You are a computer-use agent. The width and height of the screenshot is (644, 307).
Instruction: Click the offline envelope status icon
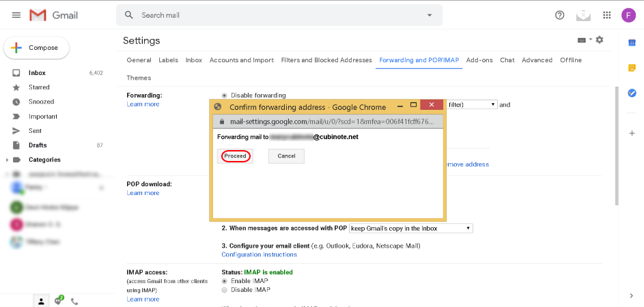(583, 15)
